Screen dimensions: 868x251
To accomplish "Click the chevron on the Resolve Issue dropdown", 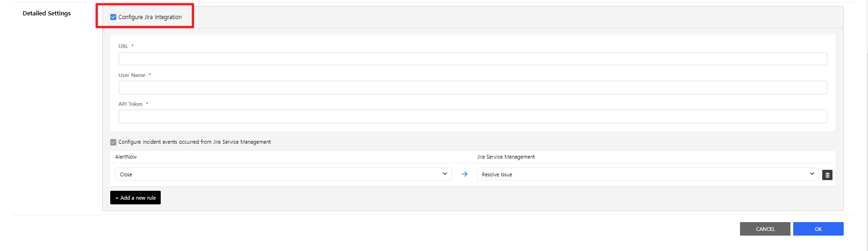I will (x=812, y=174).
